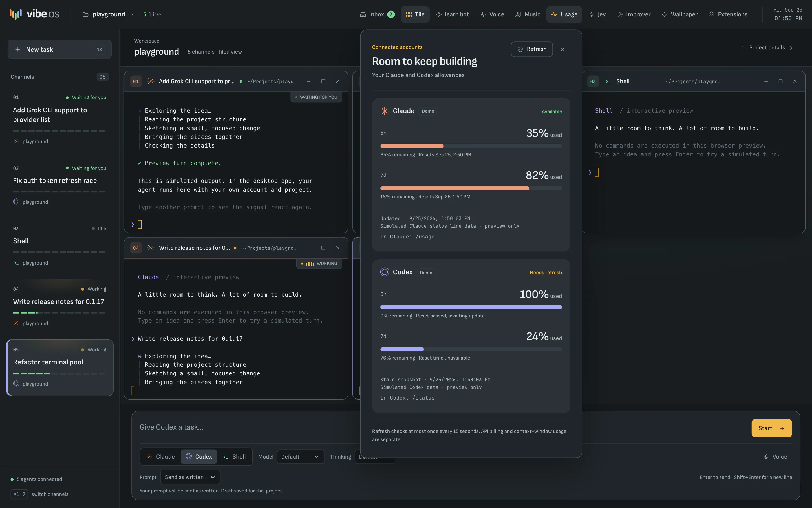812x508 pixels.
Task: Click the Claude logo in the usage card
Action: point(385,111)
